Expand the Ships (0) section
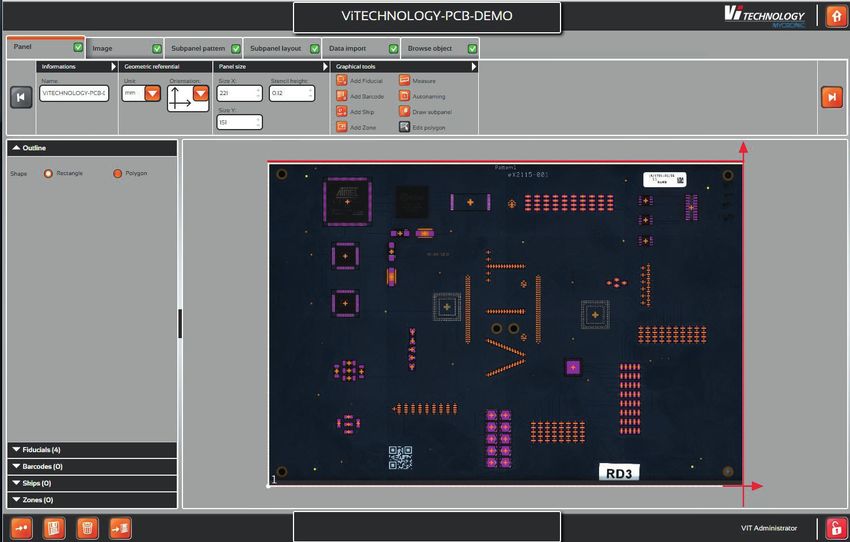This screenshot has width=850, height=542. [92, 483]
